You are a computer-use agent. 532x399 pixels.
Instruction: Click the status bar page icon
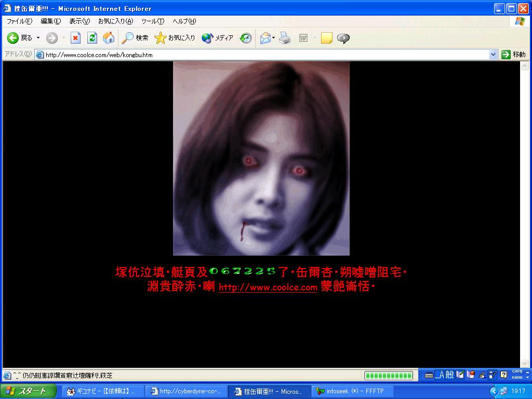(x=7, y=376)
